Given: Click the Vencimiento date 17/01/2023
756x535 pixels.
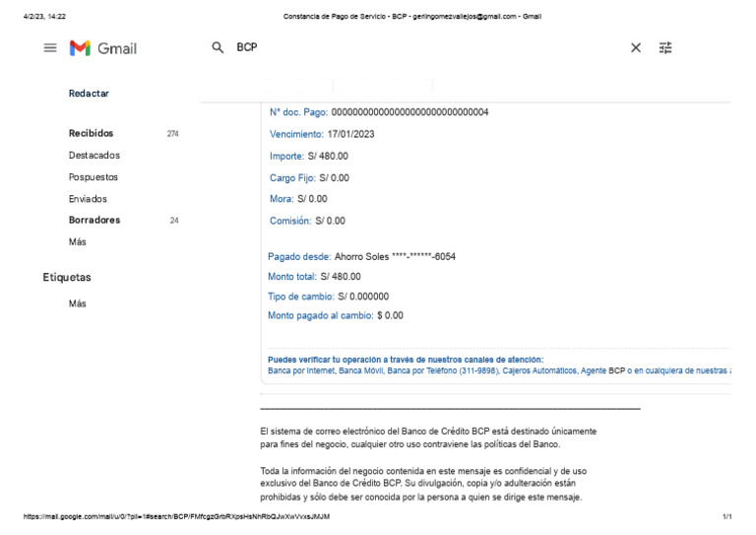Looking at the screenshot, I should 350,134.
